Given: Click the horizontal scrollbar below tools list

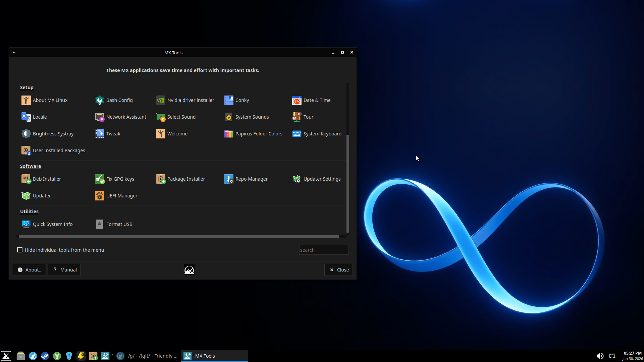Looking at the screenshot, I should (178, 237).
